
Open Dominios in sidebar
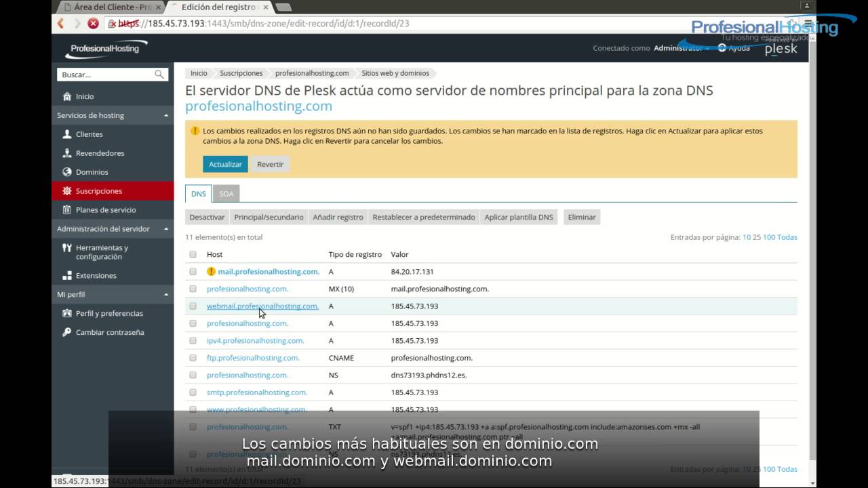click(x=92, y=172)
